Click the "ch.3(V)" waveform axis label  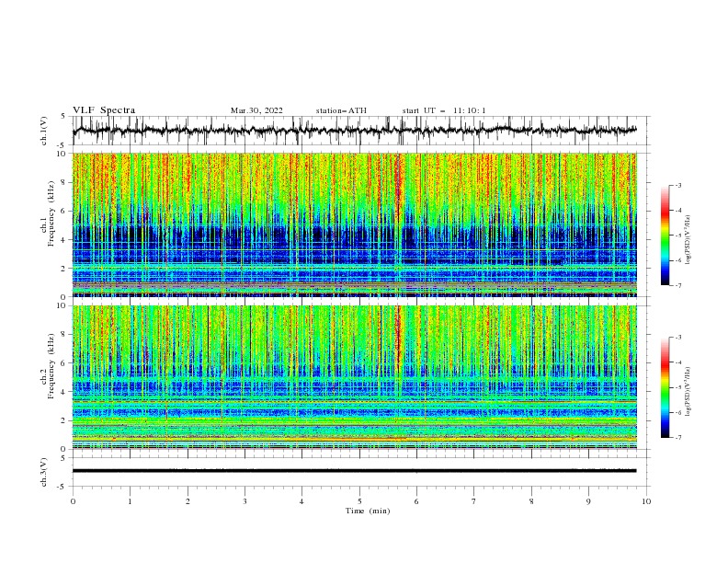pos(44,472)
